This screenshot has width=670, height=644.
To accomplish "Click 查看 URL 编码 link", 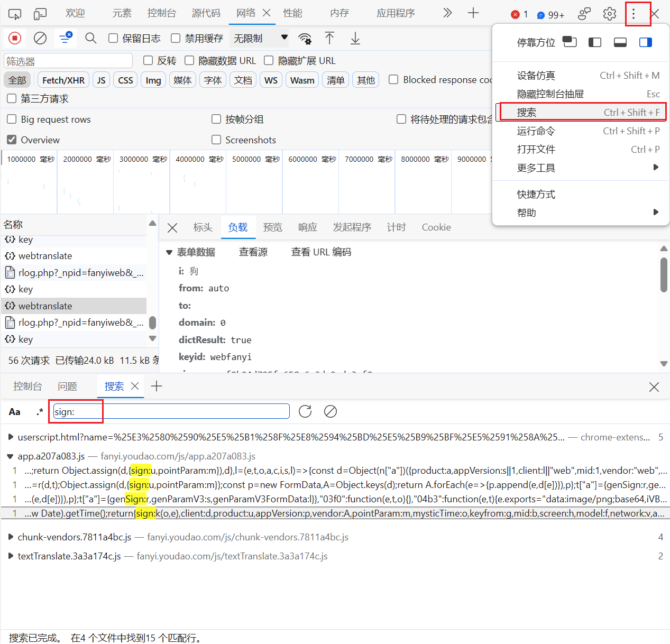I will [x=321, y=252].
